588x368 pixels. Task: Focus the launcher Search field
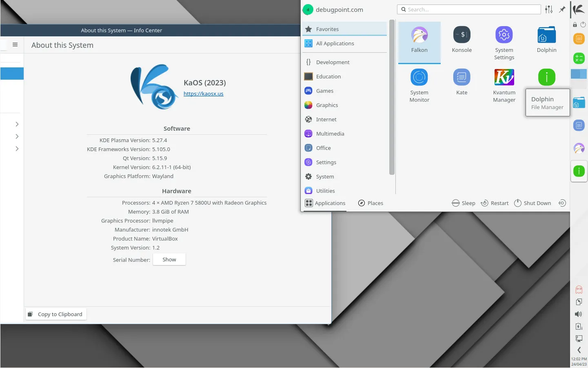tap(469, 9)
